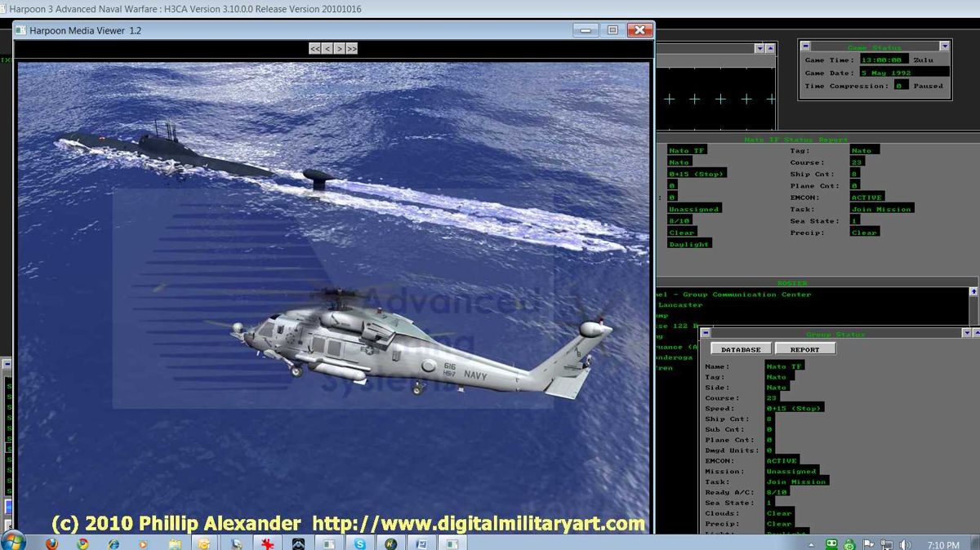This screenshot has height=550, width=980.
Task: Jump to last image in Media Viewer
Action: point(352,49)
